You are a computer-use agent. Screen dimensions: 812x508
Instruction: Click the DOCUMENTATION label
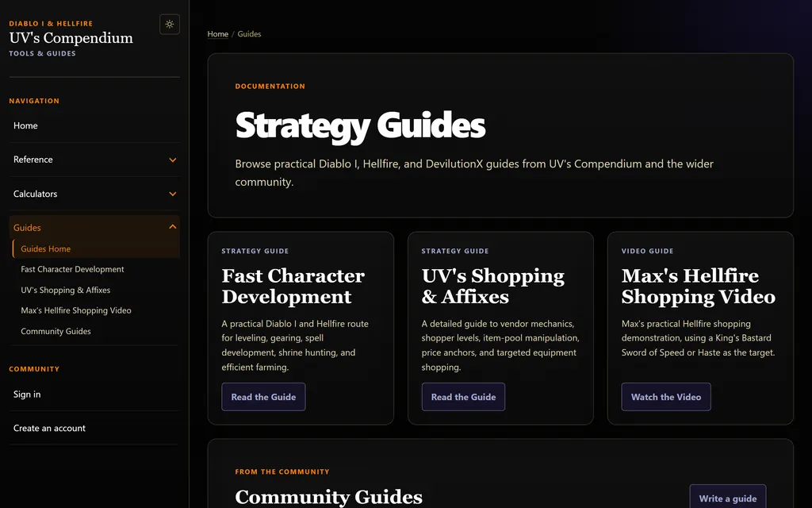[x=270, y=87]
